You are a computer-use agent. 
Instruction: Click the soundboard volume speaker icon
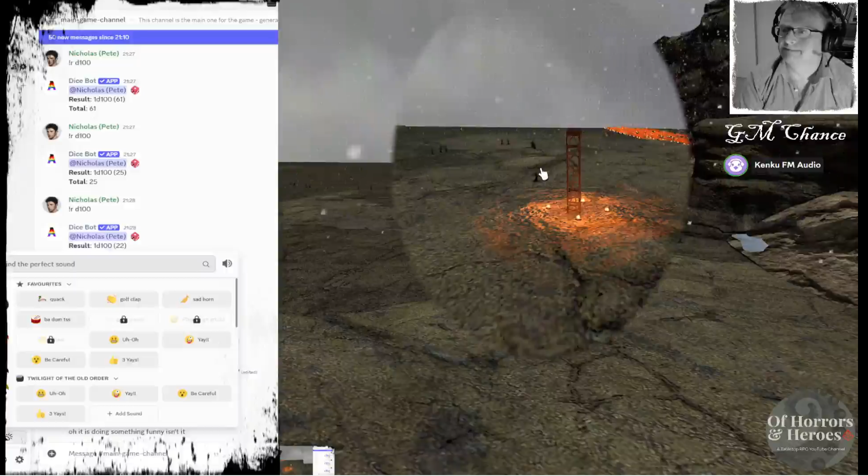coord(227,264)
